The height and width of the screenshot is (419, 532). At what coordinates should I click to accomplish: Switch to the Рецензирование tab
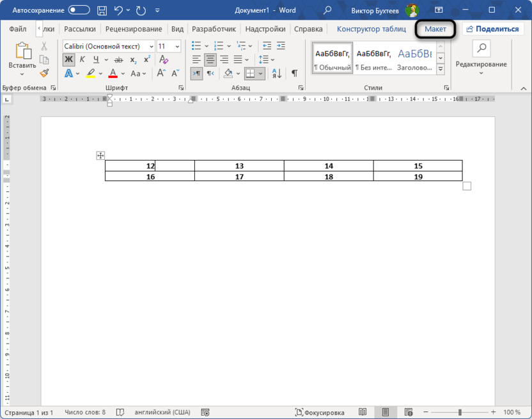(134, 29)
